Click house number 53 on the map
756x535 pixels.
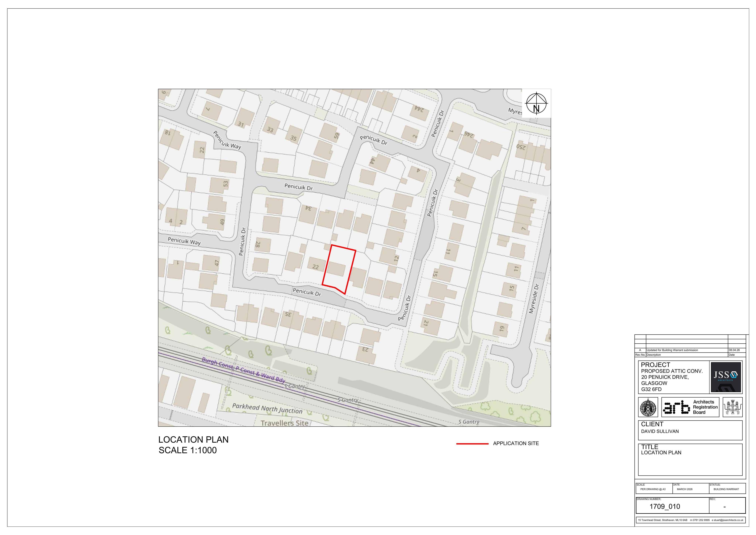(226, 184)
